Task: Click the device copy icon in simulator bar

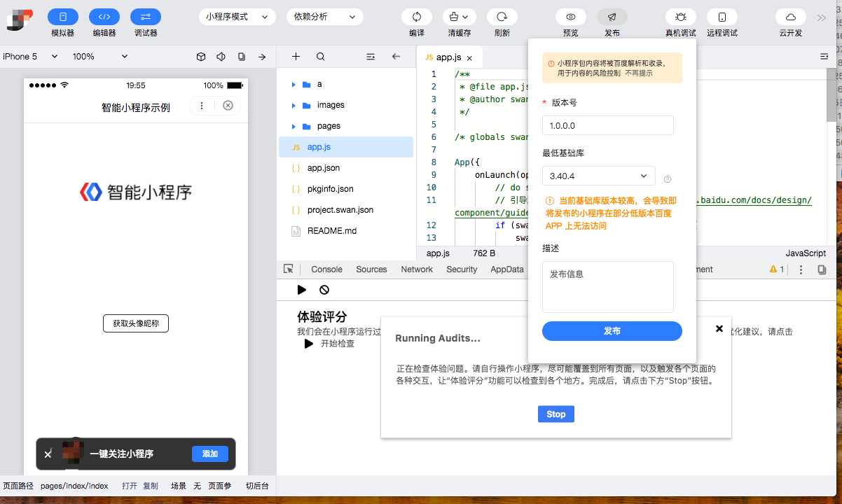Action: point(242,57)
